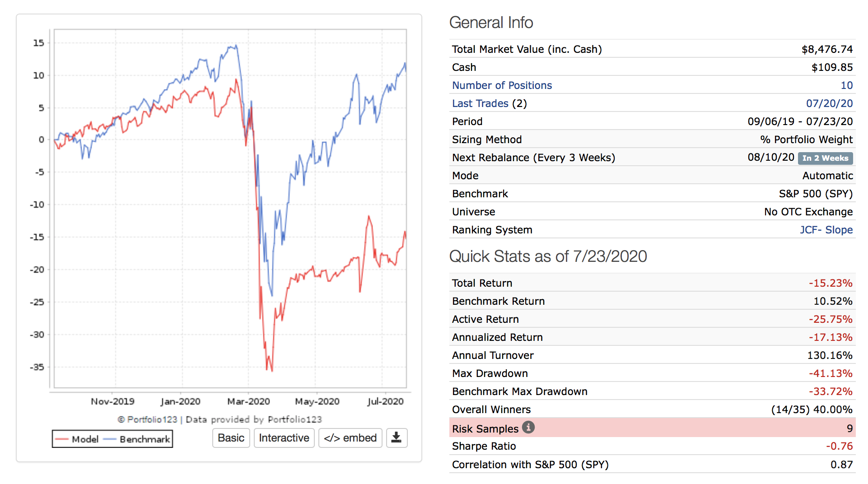Open the embed code button
This screenshot has width=868, height=484.
pyautogui.click(x=350, y=438)
